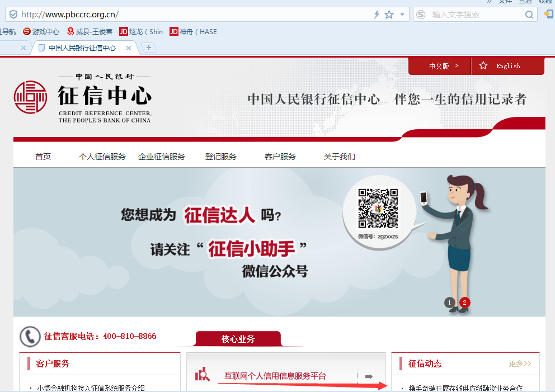Click the star icon inside the English button
The image size is (555, 392).
(483, 66)
